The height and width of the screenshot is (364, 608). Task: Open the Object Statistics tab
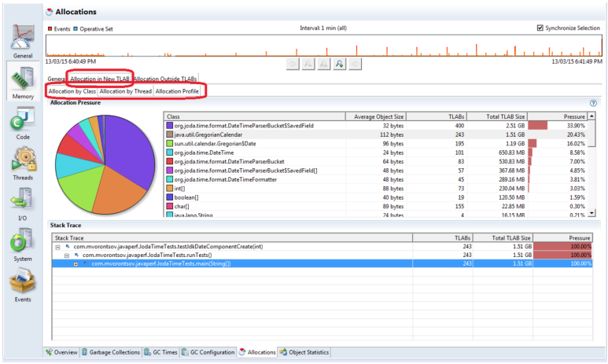(x=304, y=352)
